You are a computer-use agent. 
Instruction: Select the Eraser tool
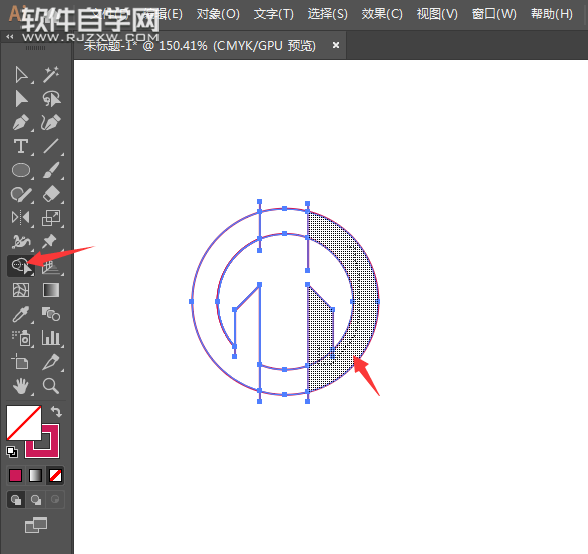[x=51, y=194]
